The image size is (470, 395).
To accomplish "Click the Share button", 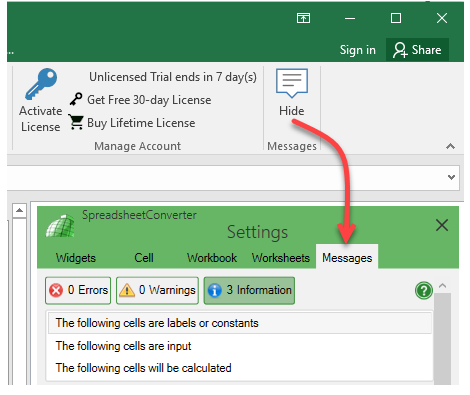I will (x=417, y=50).
